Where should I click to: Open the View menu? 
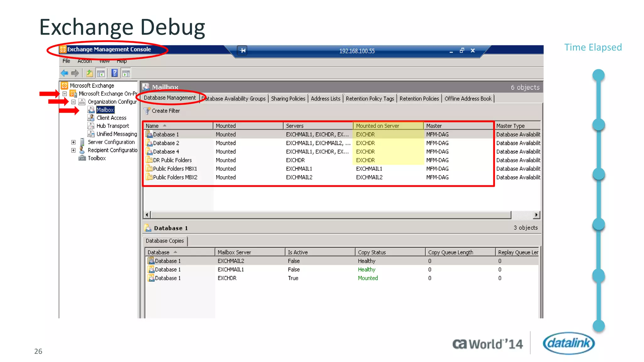(x=104, y=61)
